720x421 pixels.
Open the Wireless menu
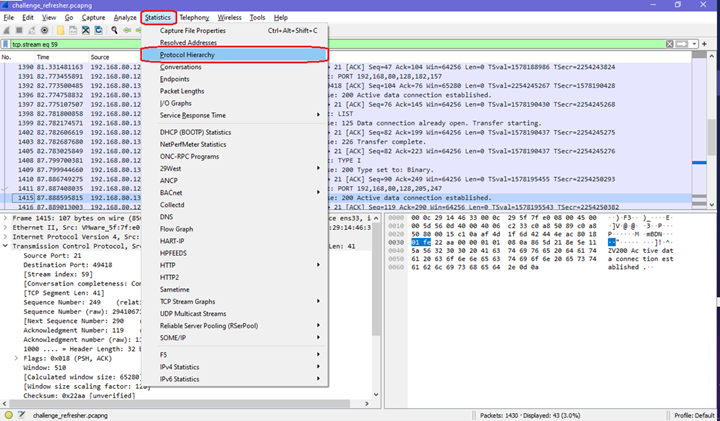[229, 17]
